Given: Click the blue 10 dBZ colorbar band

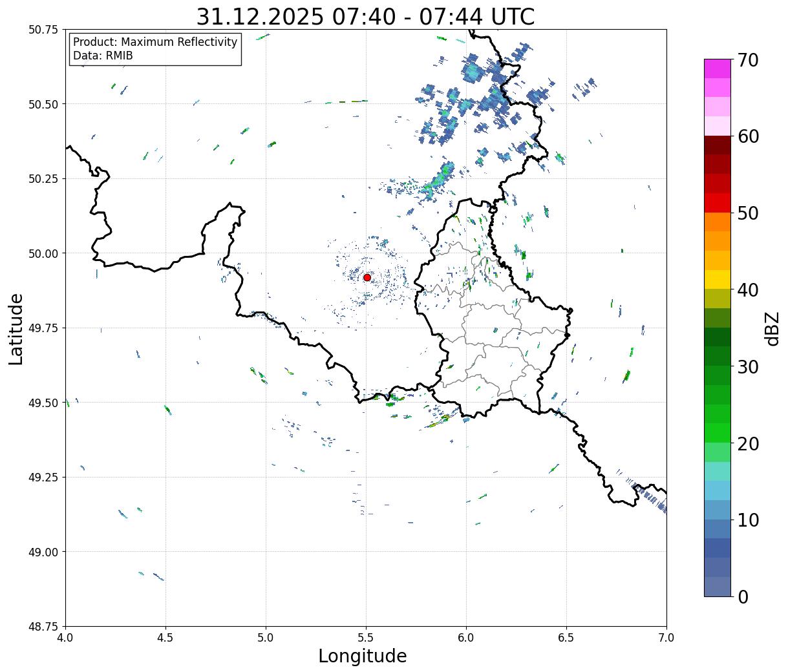Looking at the screenshot, I should [x=718, y=510].
